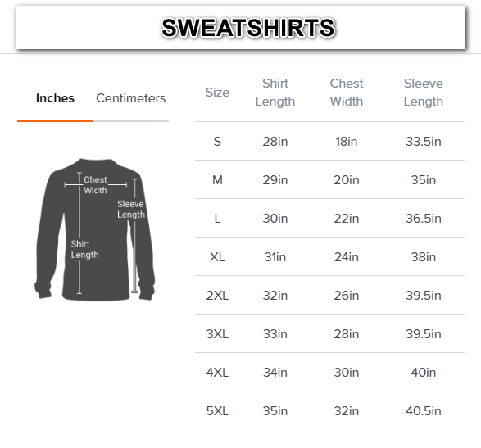
Task: Click the M size row label
Action: coord(217,180)
